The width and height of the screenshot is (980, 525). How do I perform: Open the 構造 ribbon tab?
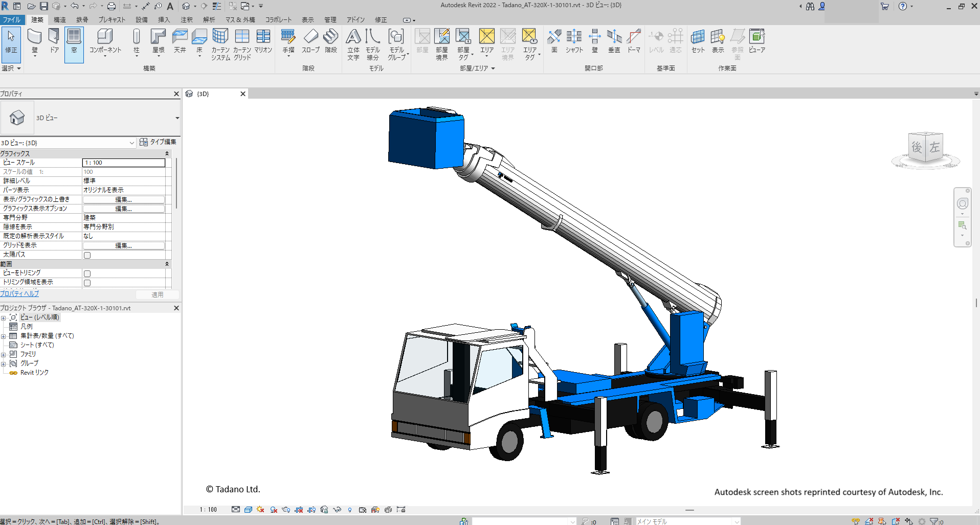(60, 20)
